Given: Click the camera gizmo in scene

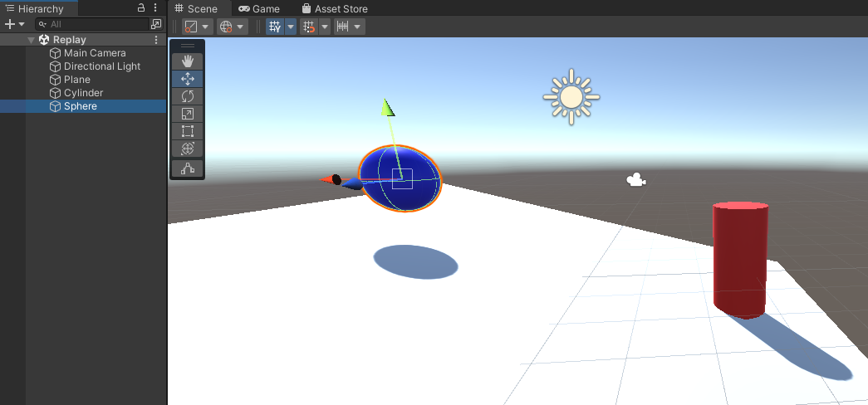Looking at the screenshot, I should [636, 180].
